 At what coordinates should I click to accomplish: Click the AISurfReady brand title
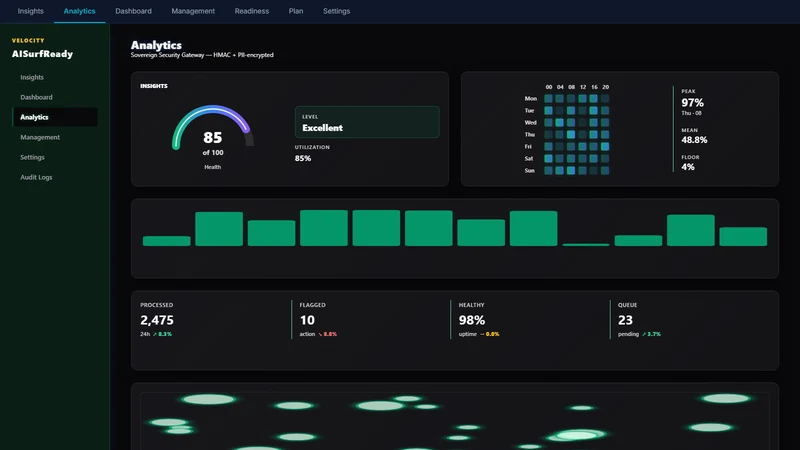[42, 54]
